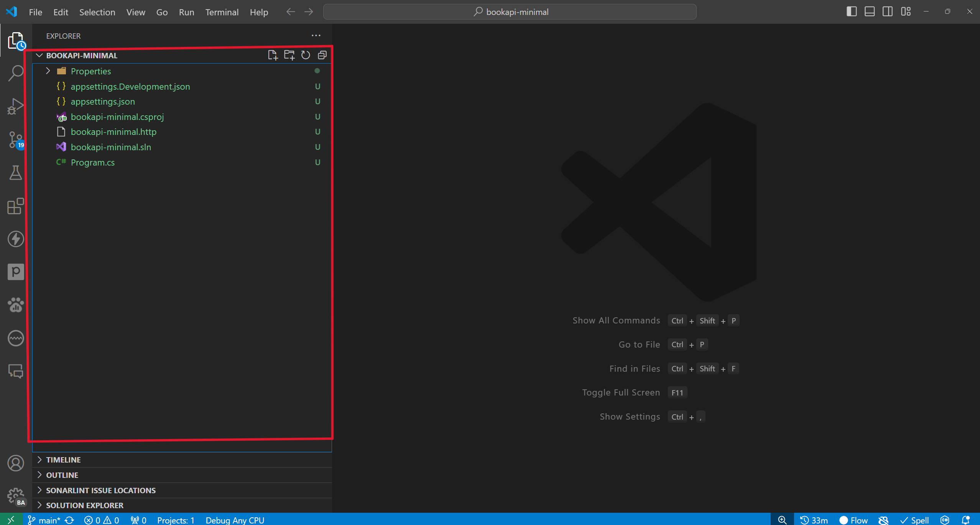
Task: Refresh the Explorer file tree
Action: coord(306,55)
